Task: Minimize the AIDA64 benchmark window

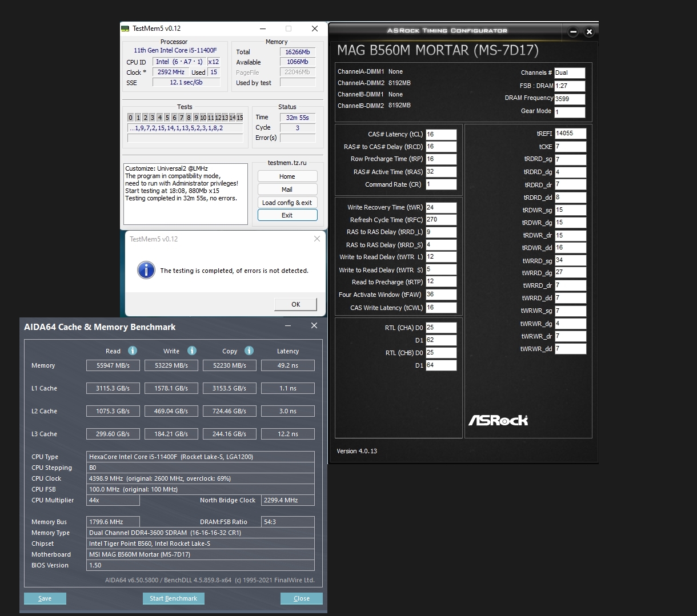Action: [288, 326]
